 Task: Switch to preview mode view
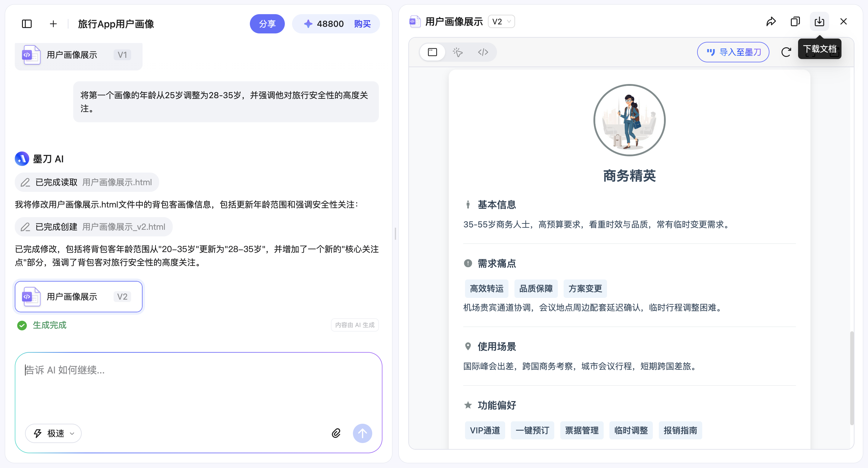click(x=432, y=52)
